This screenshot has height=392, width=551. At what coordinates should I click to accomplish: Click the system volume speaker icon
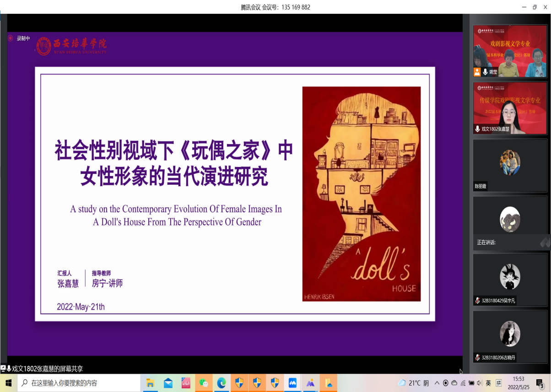479,383
